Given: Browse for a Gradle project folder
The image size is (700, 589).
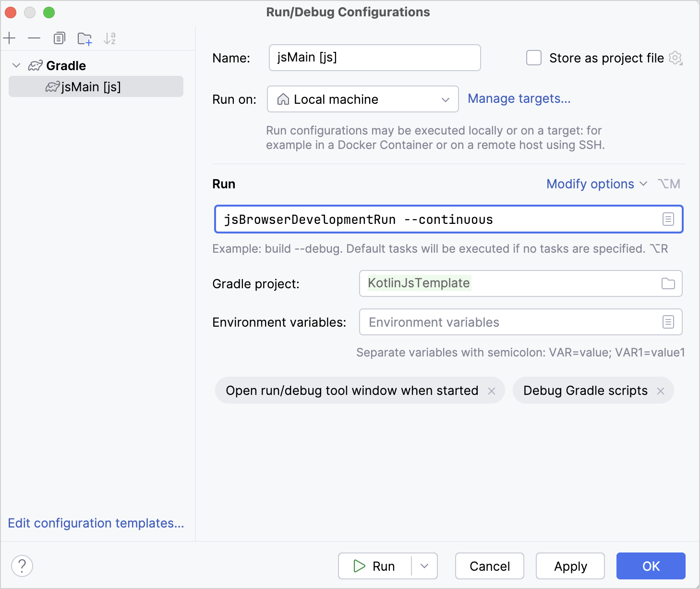Looking at the screenshot, I should point(668,283).
